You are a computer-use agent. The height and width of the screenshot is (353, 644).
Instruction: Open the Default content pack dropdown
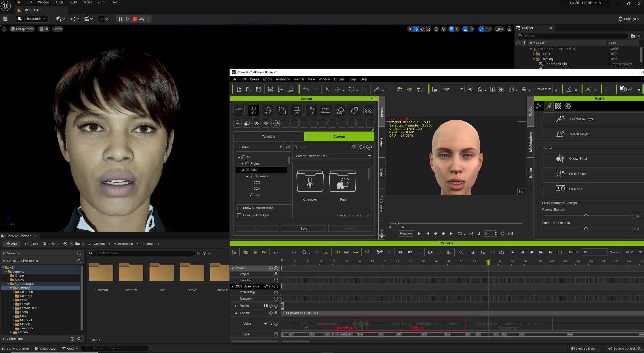[x=260, y=147]
